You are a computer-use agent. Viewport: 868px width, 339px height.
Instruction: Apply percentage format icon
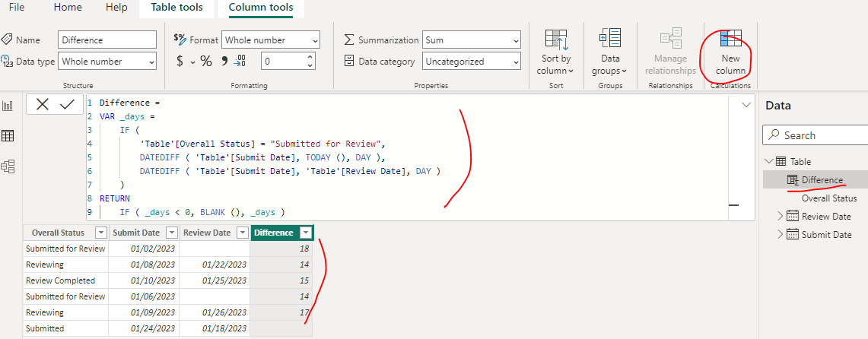pyautogui.click(x=206, y=62)
